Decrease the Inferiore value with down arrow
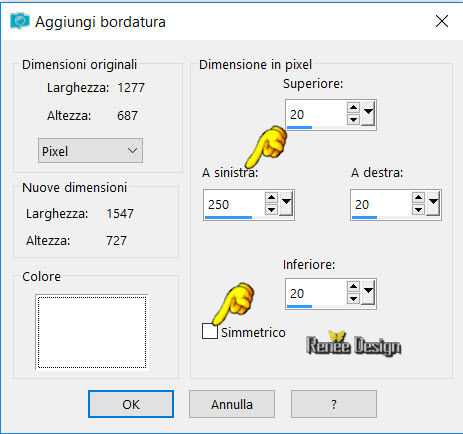The width and height of the screenshot is (463, 434). (353, 298)
